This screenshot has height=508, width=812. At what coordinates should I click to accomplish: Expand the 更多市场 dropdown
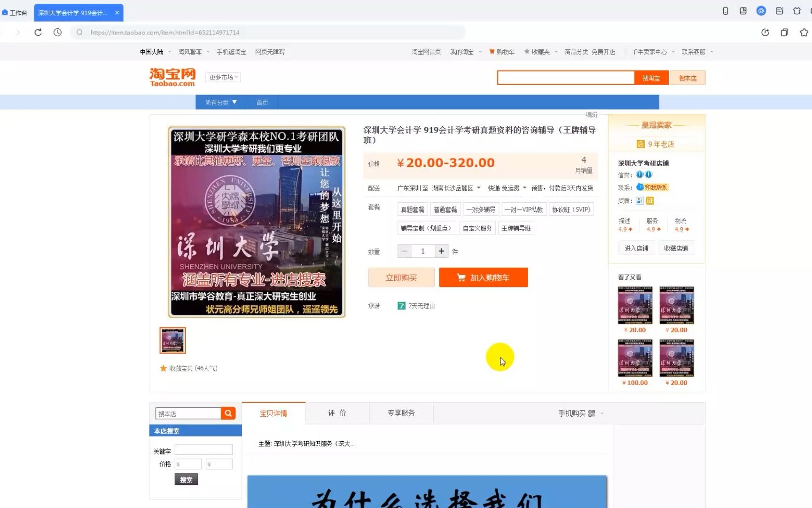pos(223,77)
